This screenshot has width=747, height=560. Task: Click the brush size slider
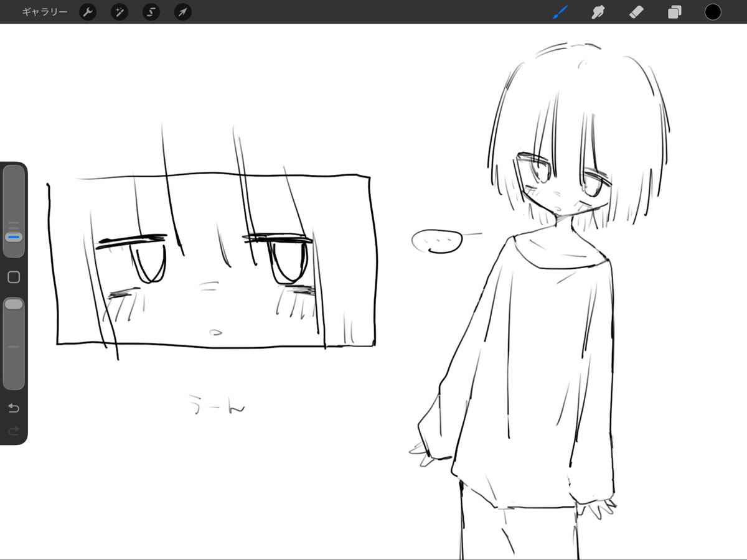pos(14,212)
